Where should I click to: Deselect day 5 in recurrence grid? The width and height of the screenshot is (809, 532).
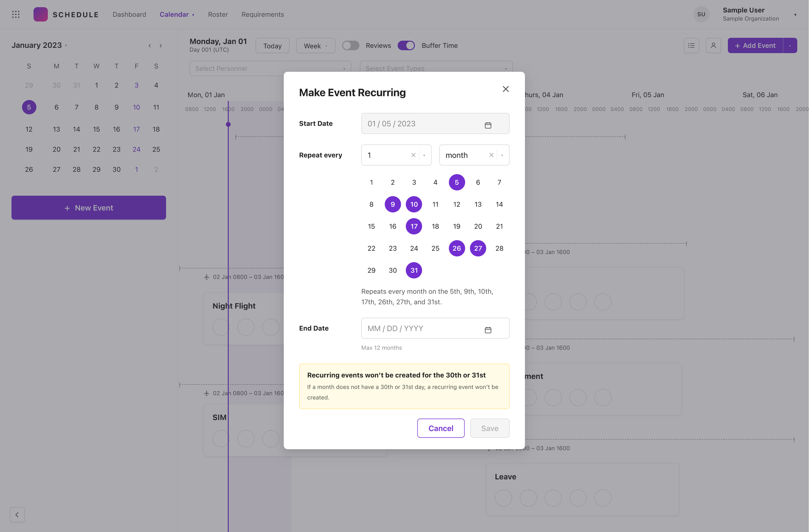click(x=457, y=182)
